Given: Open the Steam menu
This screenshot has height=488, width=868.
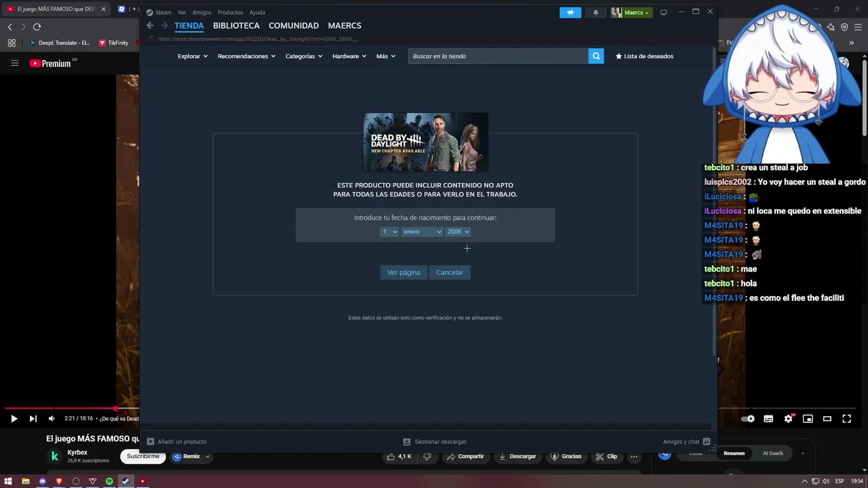Looking at the screenshot, I should click(159, 12).
